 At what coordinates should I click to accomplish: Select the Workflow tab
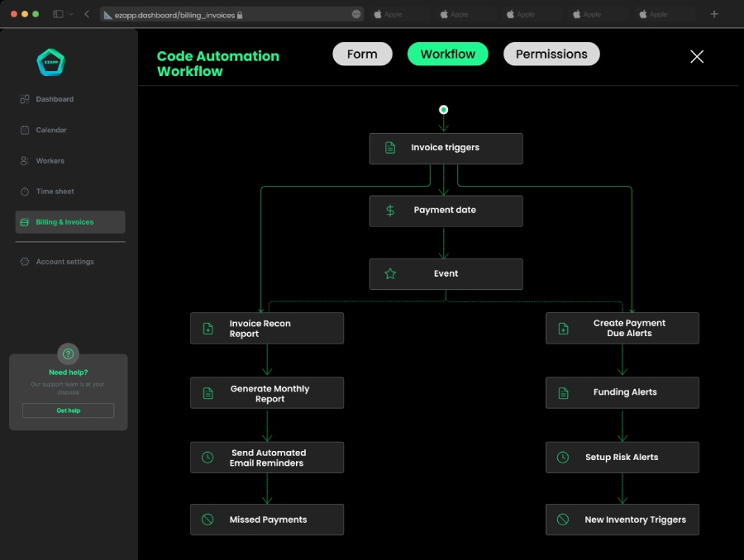coord(448,55)
